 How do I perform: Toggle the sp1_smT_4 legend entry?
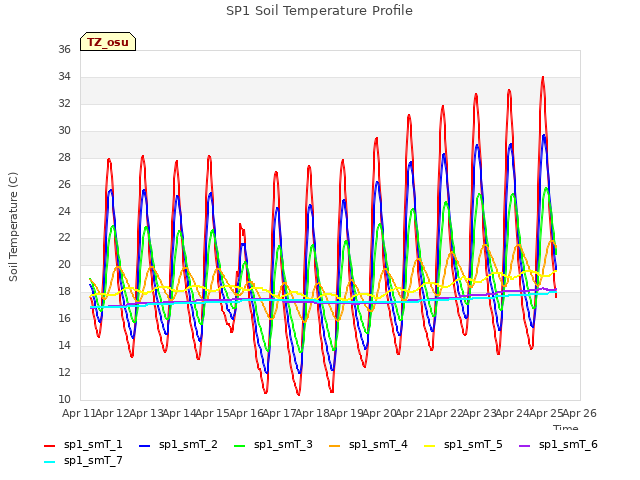369,444
